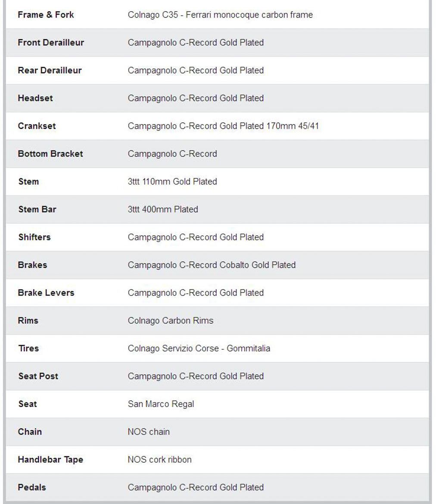Click the NOS chain value
The height and width of the screenshot is (504, 436).
point(149,432)
